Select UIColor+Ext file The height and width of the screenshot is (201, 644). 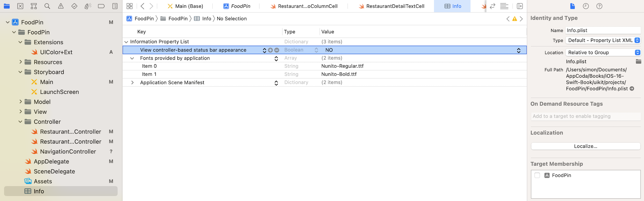point(56,52)
